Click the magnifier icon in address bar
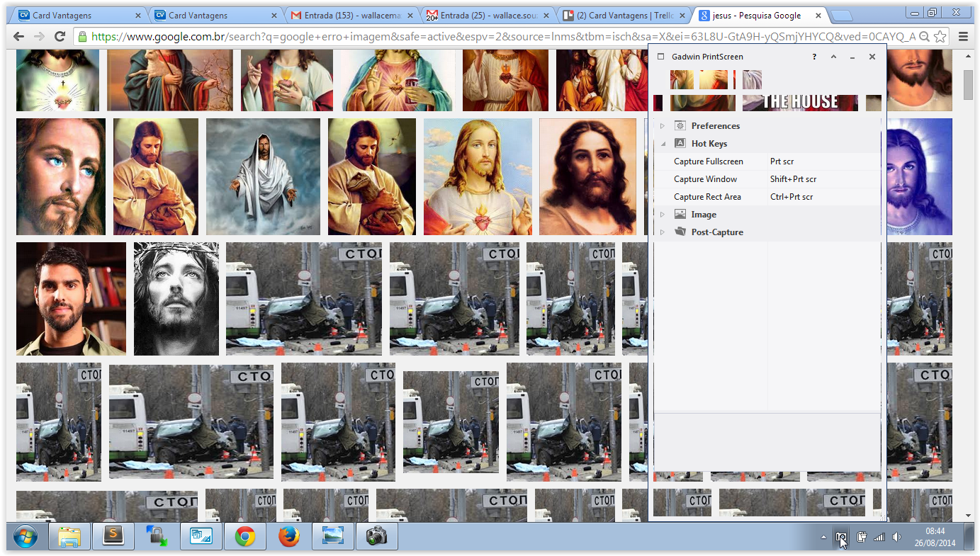Image resolution: width=980 pixels, height=556 pixels. pos(925,37)
